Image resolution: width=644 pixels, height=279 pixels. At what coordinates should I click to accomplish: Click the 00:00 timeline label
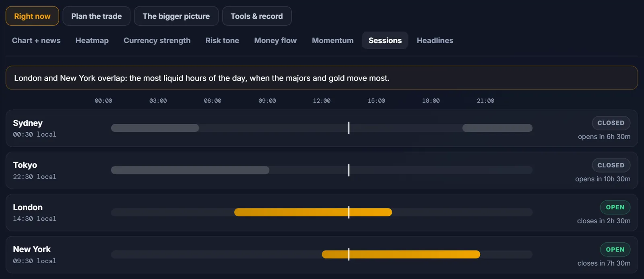103,101
